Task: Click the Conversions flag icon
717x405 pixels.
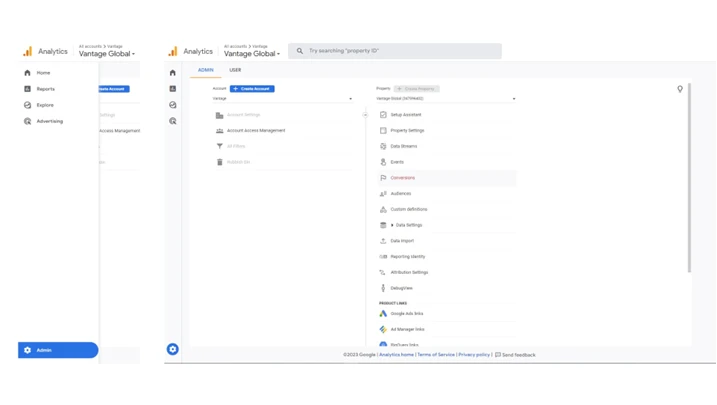Action: pos(383,178)
